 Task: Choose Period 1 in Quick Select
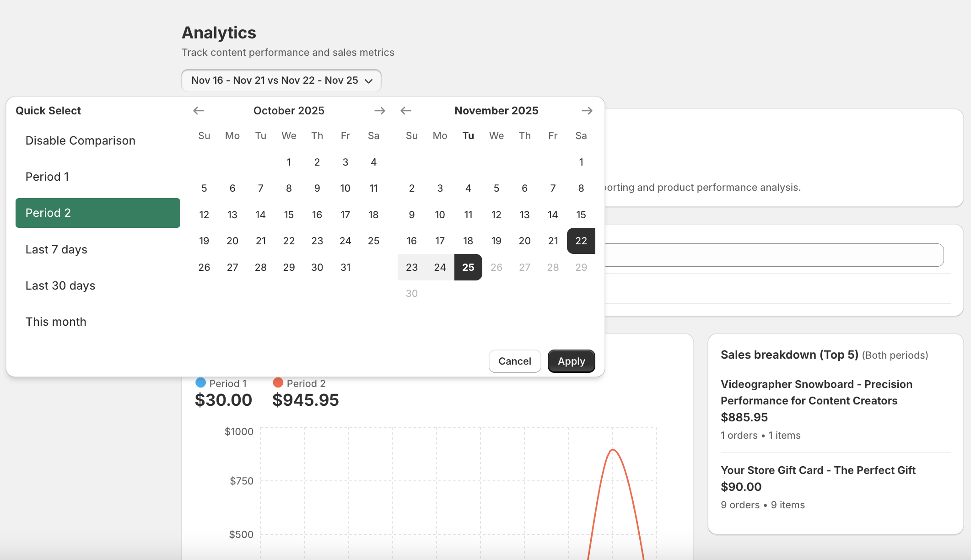[x=47, y=177]
